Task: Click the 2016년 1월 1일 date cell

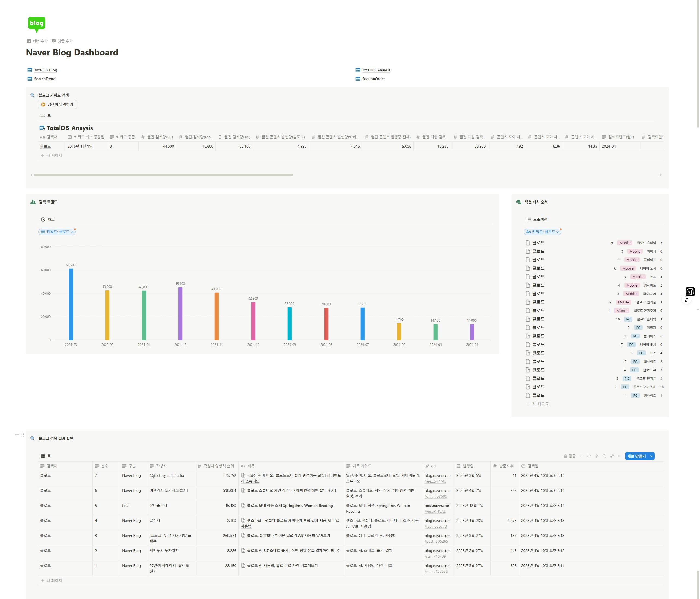Action: click(x=86, y=146)
